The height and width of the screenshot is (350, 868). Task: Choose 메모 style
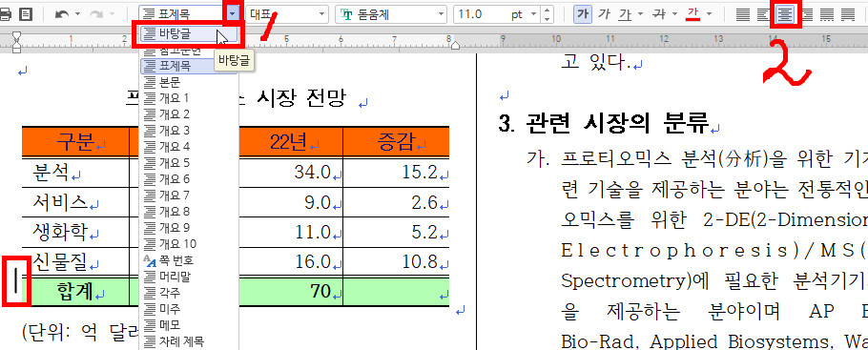point(188,325)
